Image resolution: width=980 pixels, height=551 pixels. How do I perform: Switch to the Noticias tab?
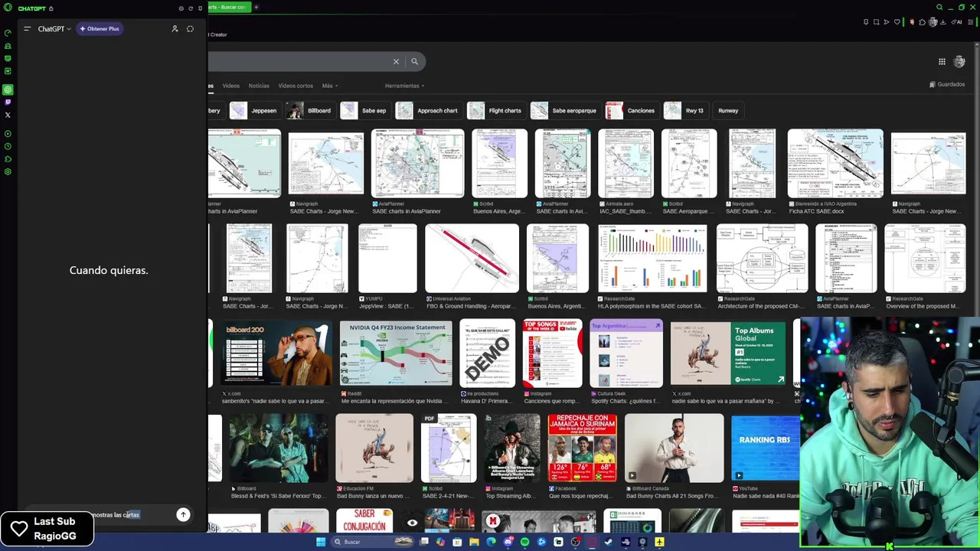pos(259,86)
